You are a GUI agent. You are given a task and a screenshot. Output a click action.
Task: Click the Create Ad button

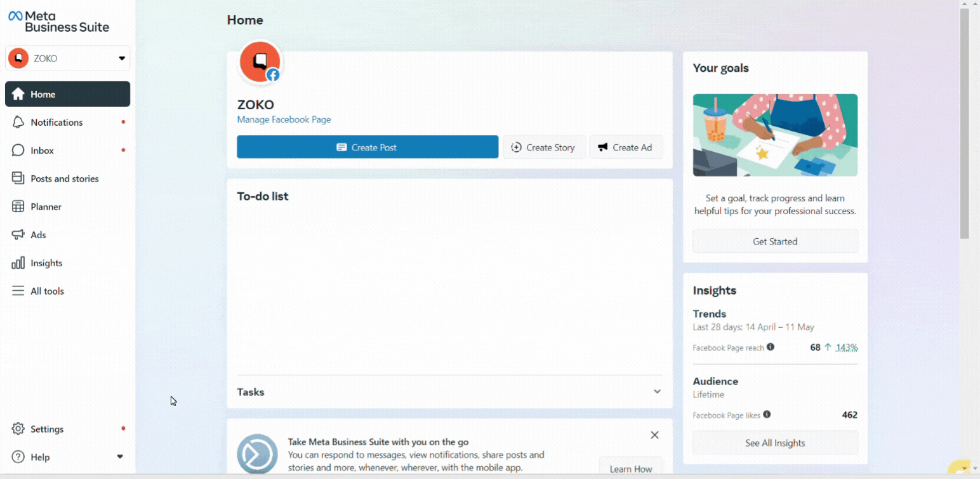tap(626, 147)
